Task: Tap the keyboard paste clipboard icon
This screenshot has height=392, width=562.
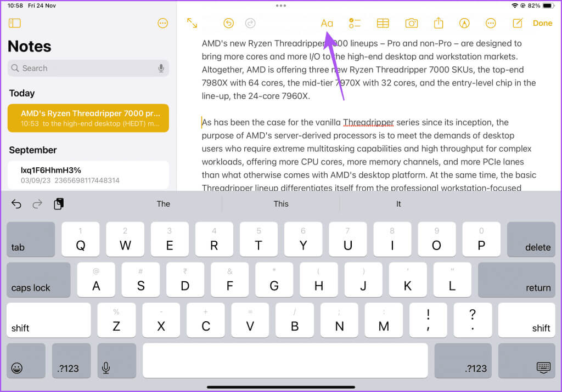Action: [x=59, y=204]
